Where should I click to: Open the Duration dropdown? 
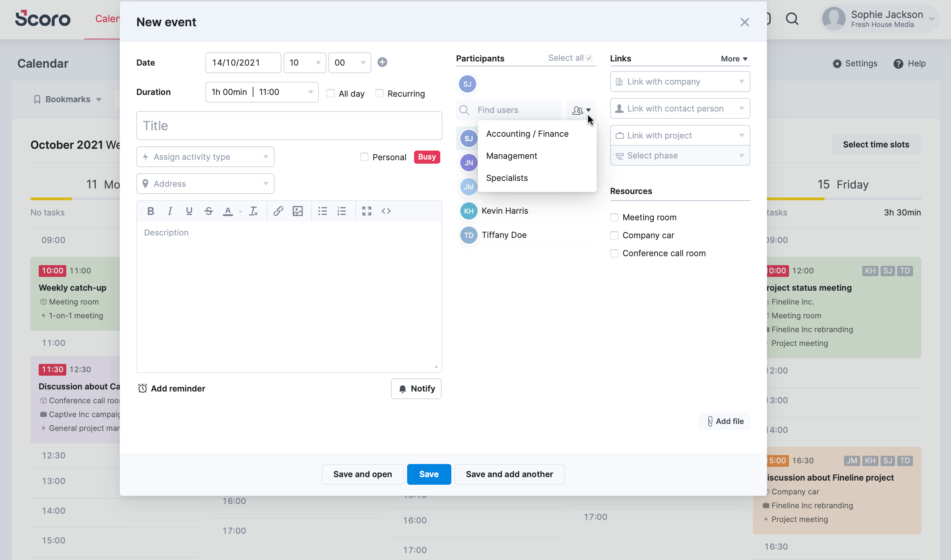click(262, 92)
